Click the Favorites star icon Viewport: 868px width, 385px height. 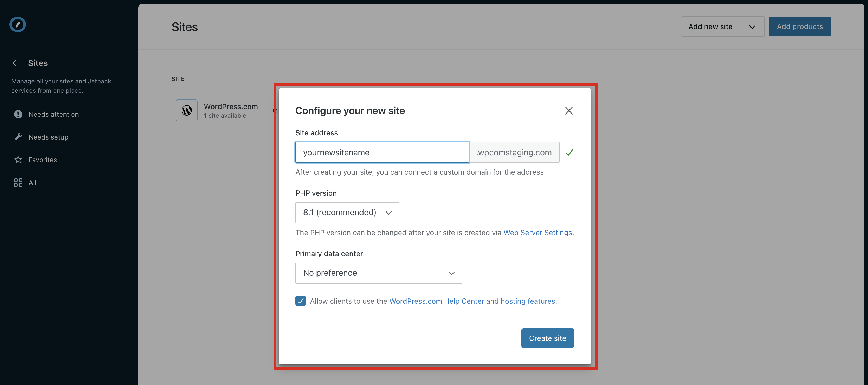tap(18, 160)
